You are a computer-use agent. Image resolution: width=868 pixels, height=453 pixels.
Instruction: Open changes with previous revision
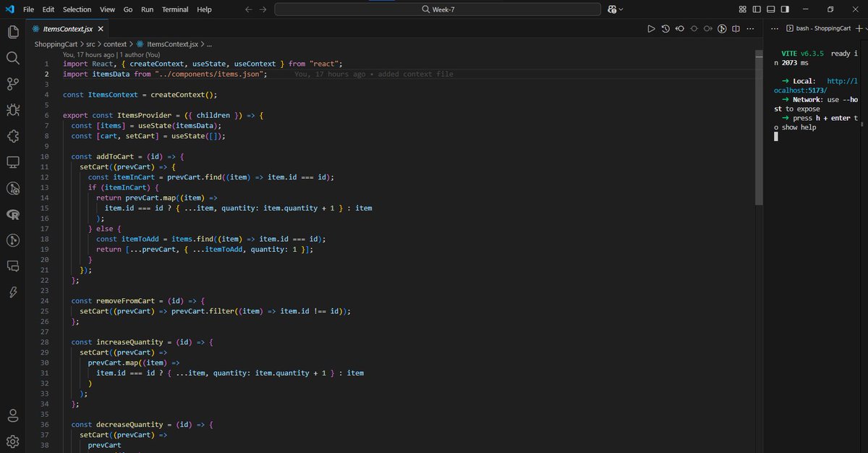click(x=679, y=29)
